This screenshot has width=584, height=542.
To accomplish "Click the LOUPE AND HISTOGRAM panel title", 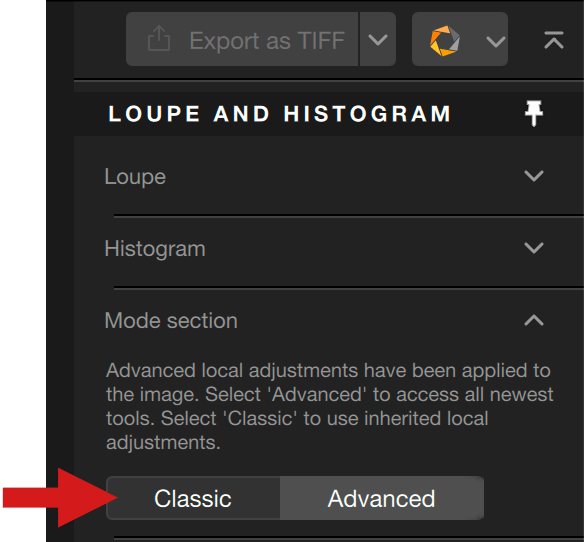I will click(x=279, y=114).
